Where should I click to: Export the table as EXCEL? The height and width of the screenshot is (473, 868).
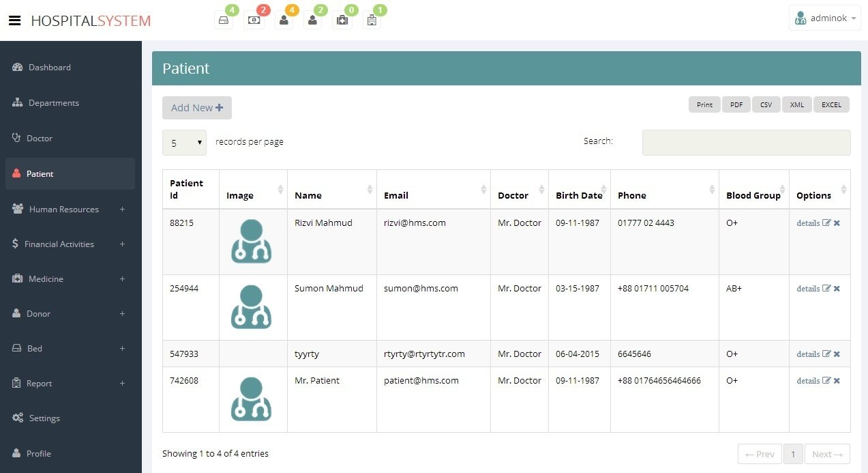pyautogui.click(x=831, y=104)
